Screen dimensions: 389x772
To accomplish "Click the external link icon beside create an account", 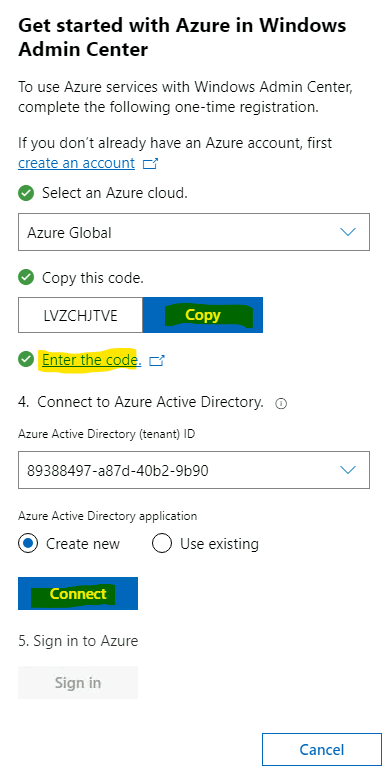I will click(150, 164).
